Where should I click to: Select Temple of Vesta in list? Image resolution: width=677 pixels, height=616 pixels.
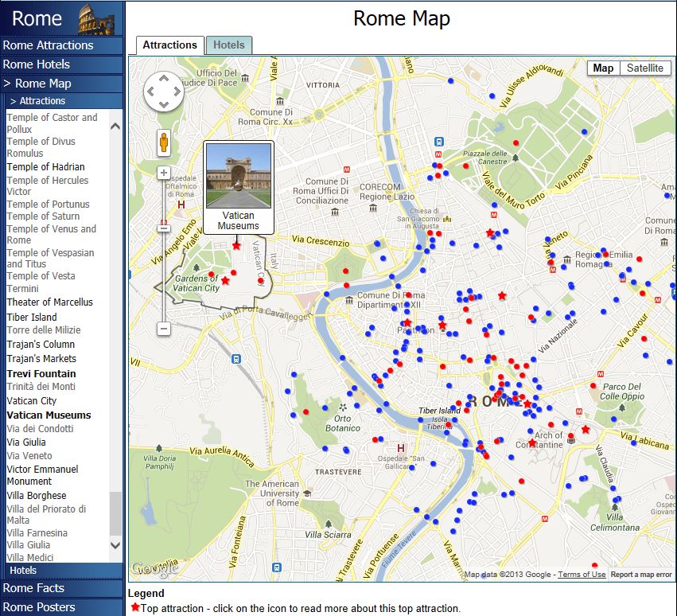click(x=41, y=275)
